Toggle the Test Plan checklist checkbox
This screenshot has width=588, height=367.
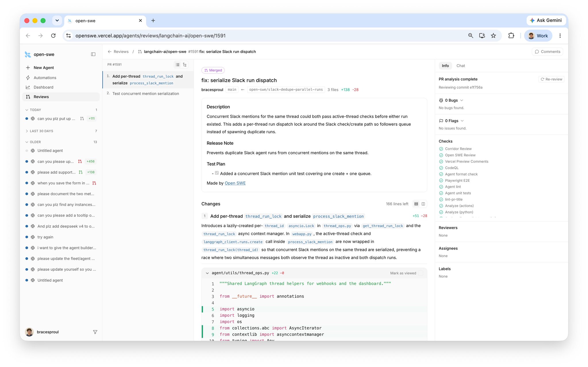(x=217, y=173)
